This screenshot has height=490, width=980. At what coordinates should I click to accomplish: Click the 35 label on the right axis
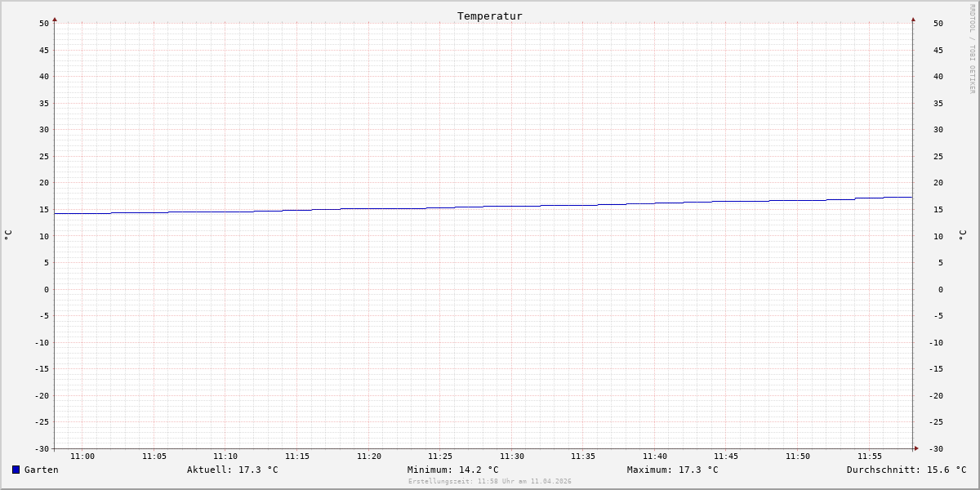pyautogui.click(x=938, y=103)
